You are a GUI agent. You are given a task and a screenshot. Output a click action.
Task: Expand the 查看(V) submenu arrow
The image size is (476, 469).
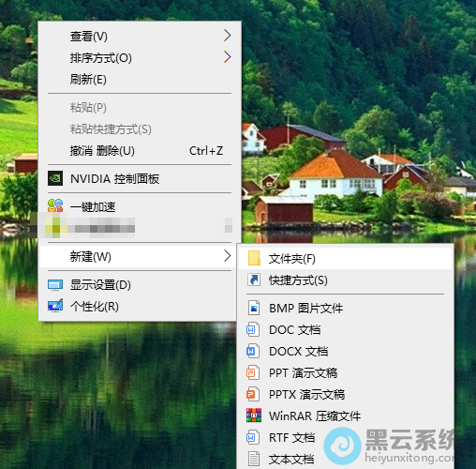(228, 36)
